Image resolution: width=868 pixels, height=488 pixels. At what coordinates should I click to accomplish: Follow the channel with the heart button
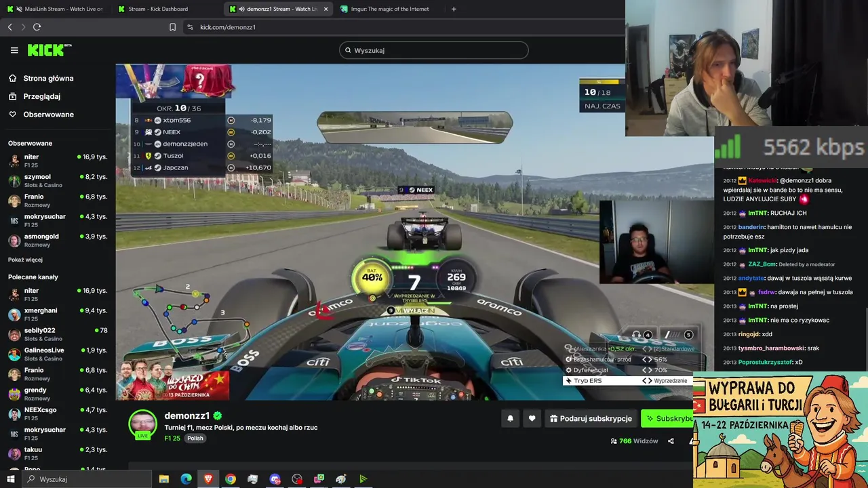tap(532, 419)
